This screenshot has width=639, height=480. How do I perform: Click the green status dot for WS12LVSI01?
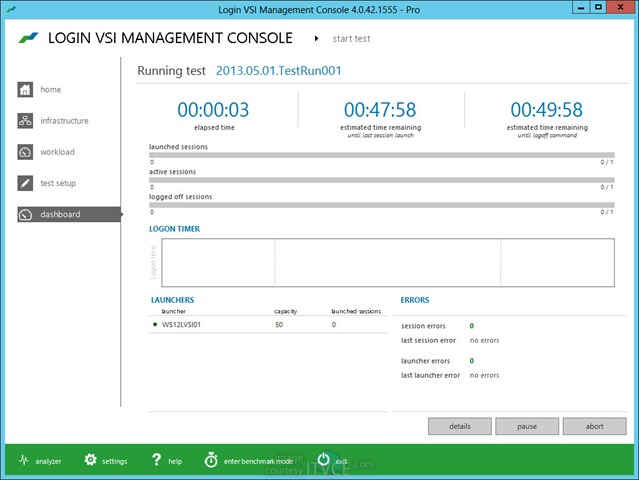point(154,324)
